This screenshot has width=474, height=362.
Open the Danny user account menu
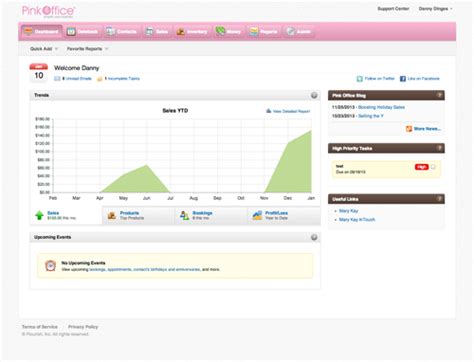[435, 9]
